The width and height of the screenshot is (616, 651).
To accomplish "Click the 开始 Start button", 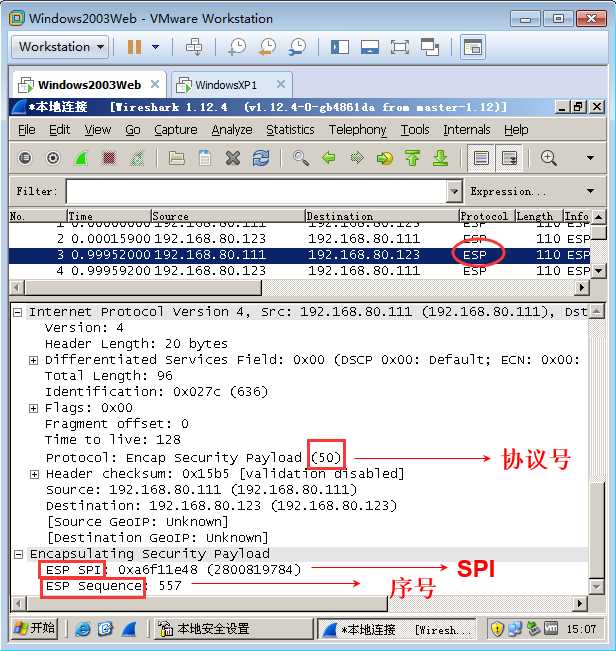I will (34, 628).
